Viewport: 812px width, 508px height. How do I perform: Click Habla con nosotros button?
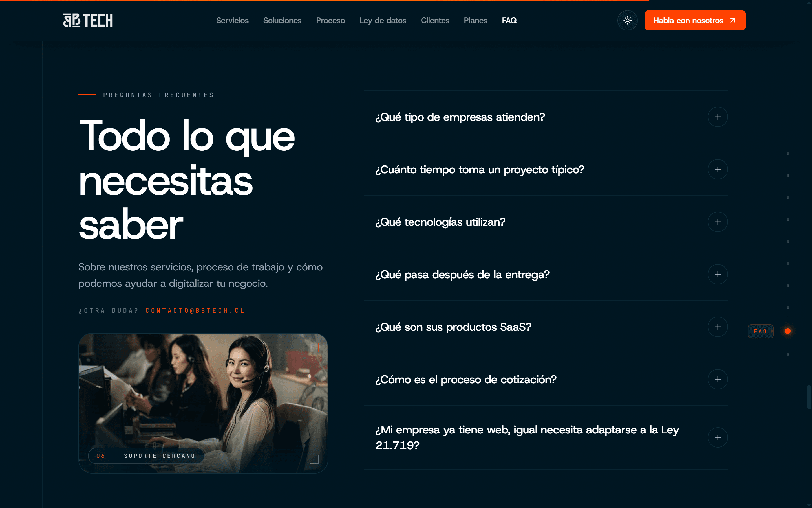click(x=695, y=21)
